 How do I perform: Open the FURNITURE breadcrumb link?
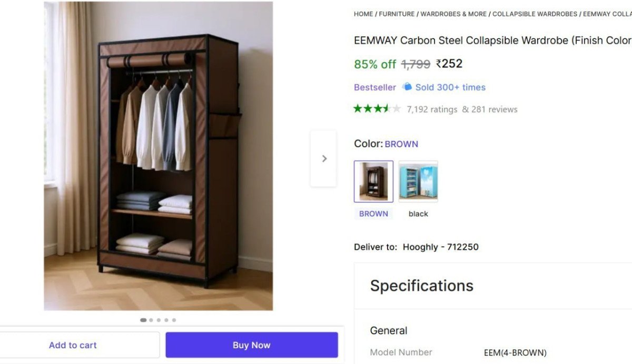click(x=397, y=14)
